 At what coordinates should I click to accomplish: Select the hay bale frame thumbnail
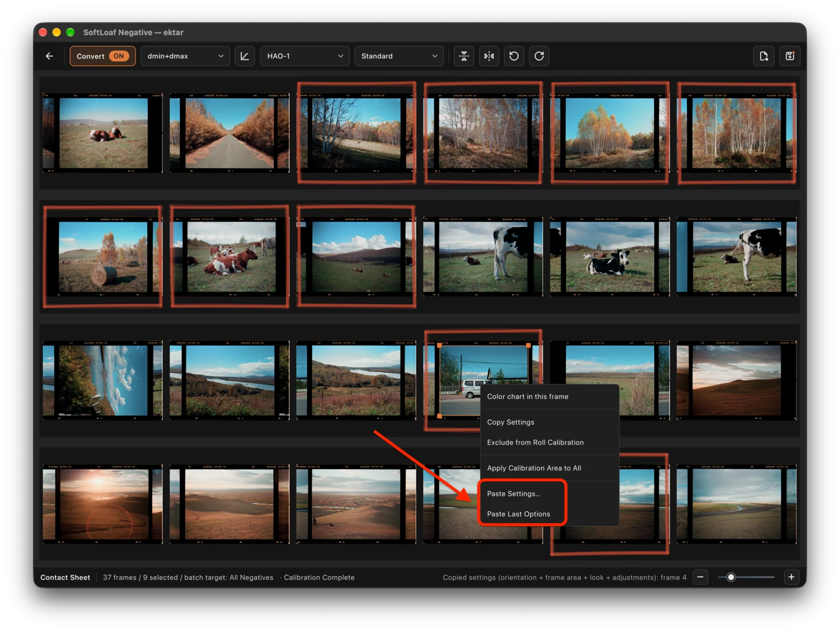103,257
